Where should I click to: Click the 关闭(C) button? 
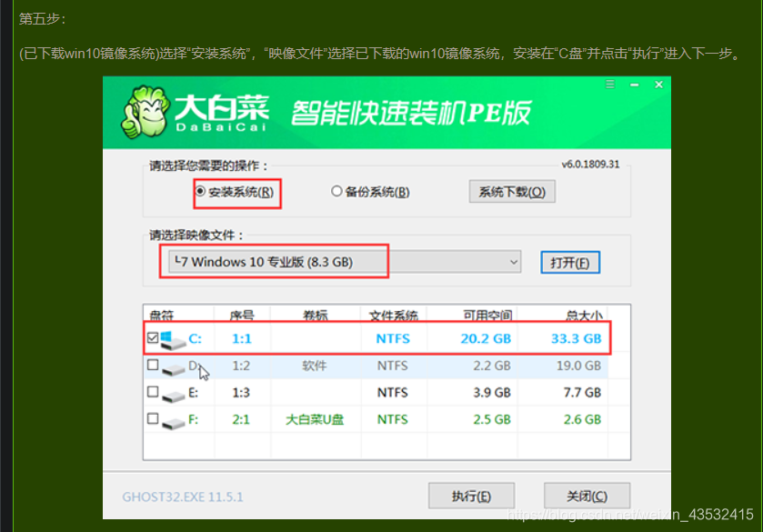(587, 496)
